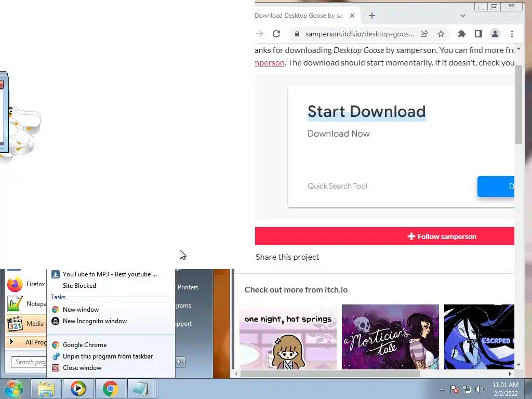
Task: Choose New Incognito window task
Action: [111, 321]
